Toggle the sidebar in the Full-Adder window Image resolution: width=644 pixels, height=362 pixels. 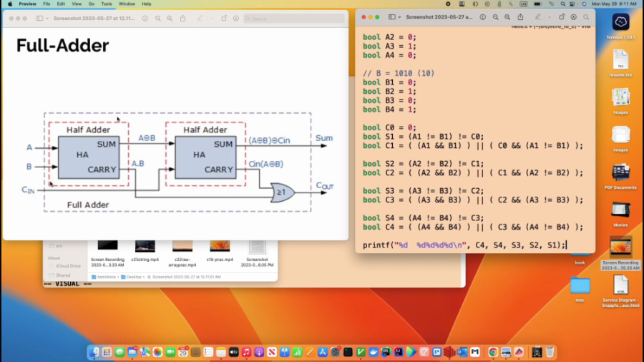(x=39, y=18)
